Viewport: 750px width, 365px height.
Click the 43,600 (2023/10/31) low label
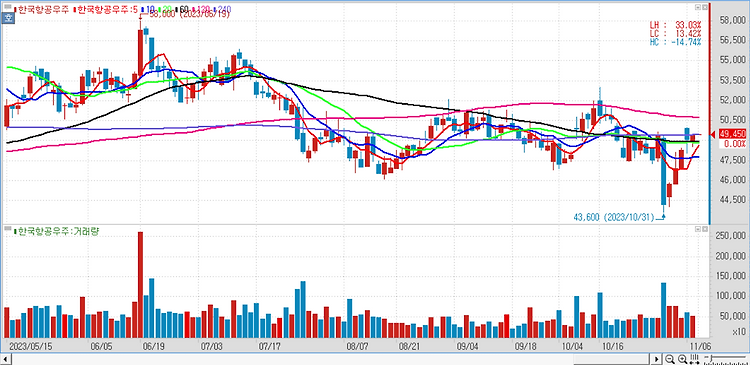tap(614, 217)
